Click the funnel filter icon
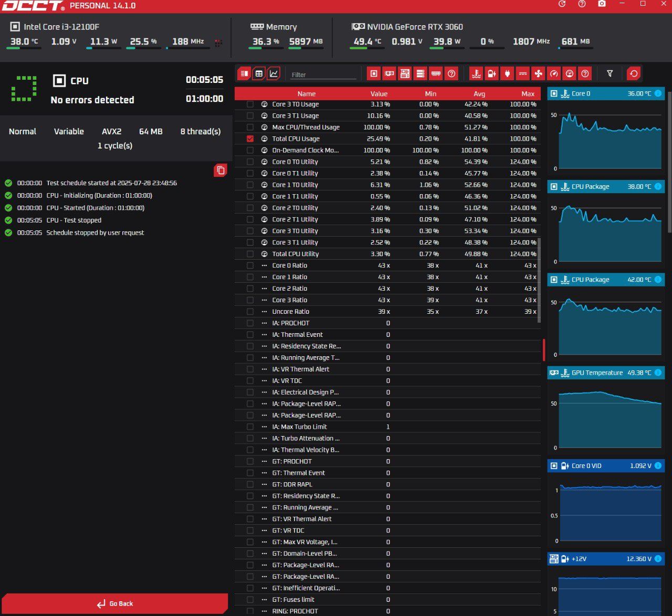The width and height of the screenshot is (672, 616). point(610,74)
